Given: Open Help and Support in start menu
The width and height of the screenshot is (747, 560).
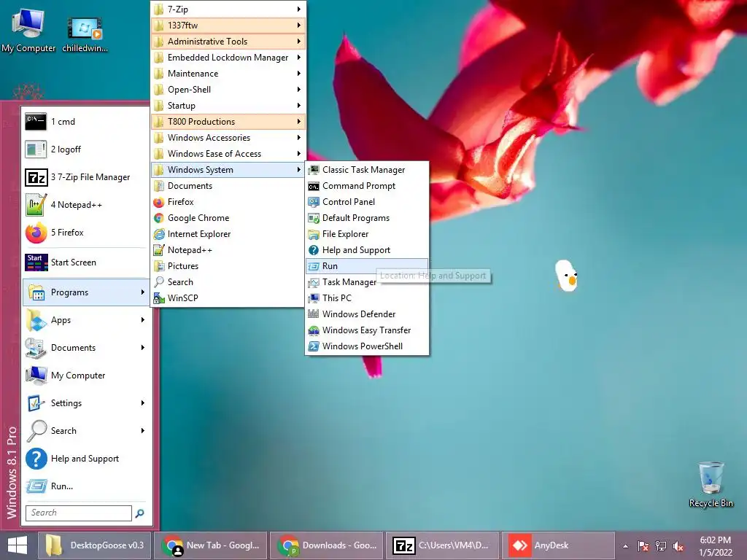Looking at the screenshot, I should point(85,459).
